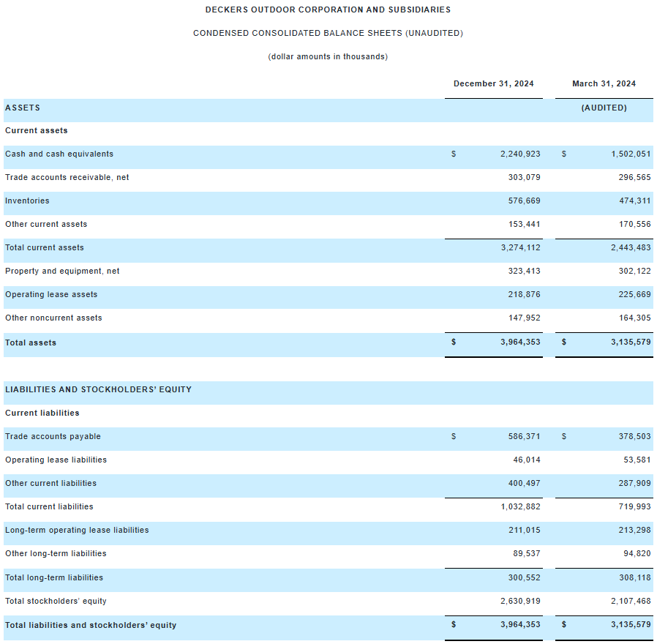
Task: Click total current assets value 2,443,483
Action: point(631,247)
